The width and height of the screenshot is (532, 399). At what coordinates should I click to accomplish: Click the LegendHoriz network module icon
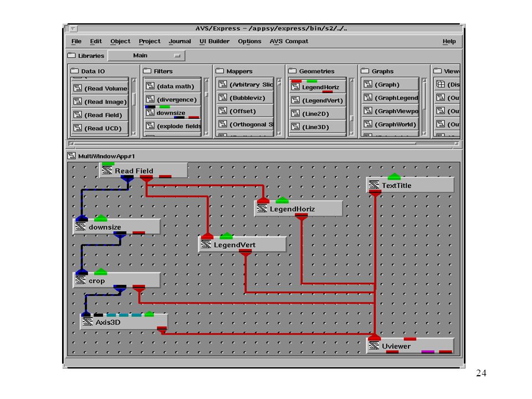point(262,209)
